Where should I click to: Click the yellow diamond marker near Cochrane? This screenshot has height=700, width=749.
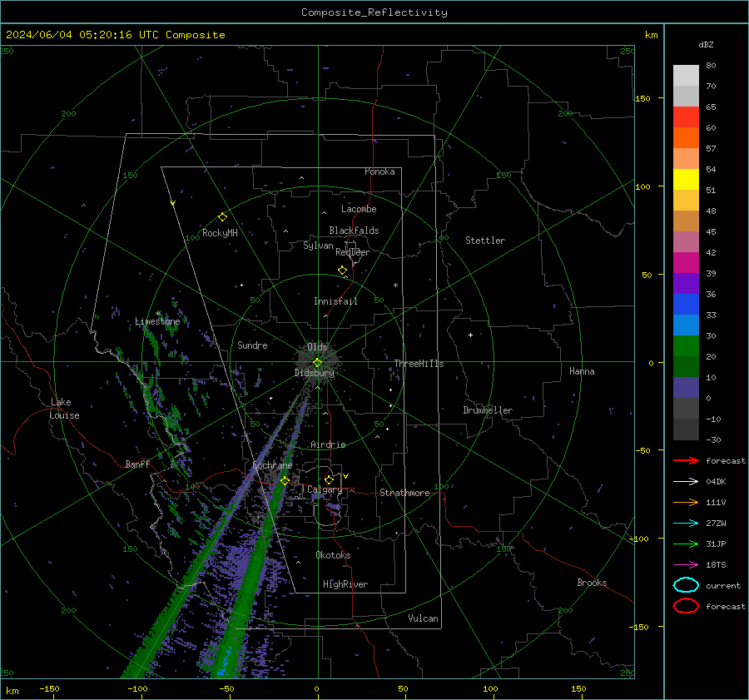(285, 480)
